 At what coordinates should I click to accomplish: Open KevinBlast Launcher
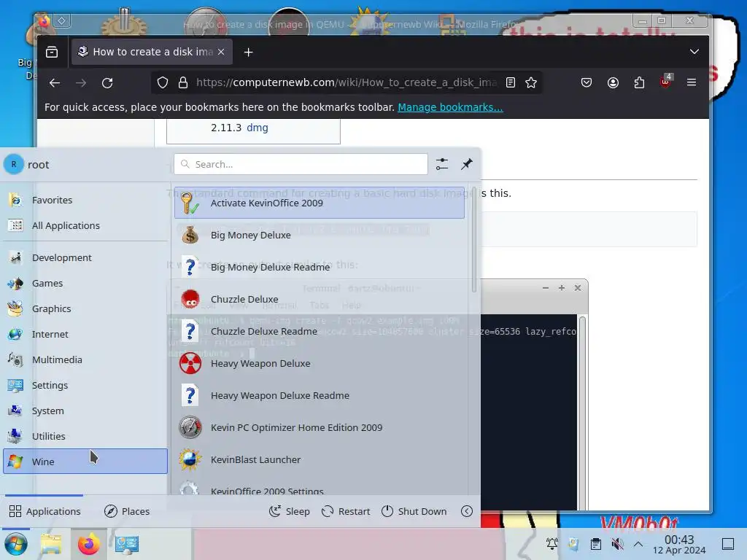[x=320, y=459]
